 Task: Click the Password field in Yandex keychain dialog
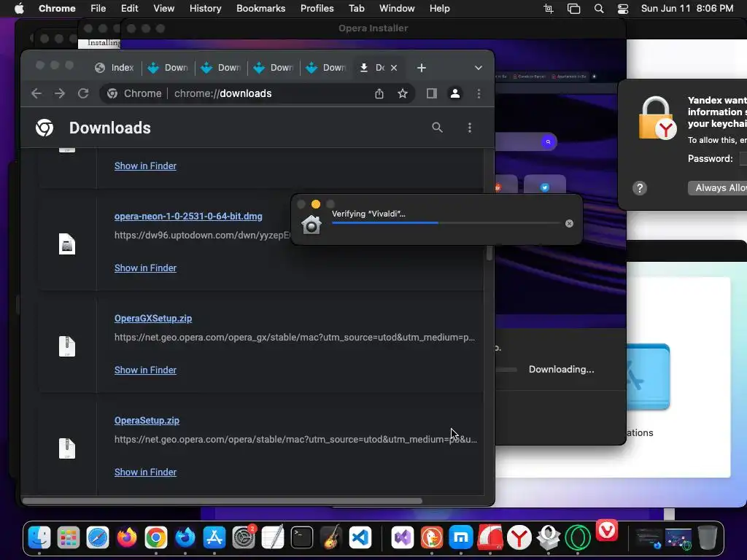point(743,158)
